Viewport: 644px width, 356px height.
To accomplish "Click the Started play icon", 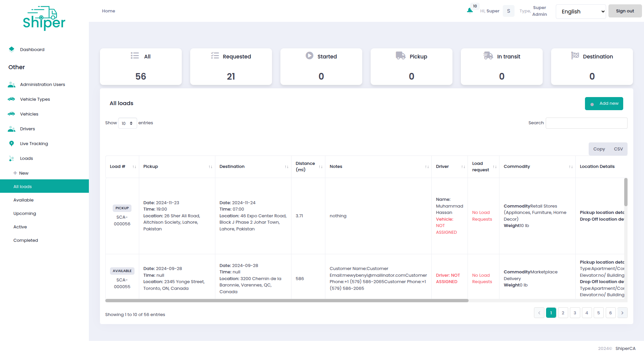I will 309,55.
